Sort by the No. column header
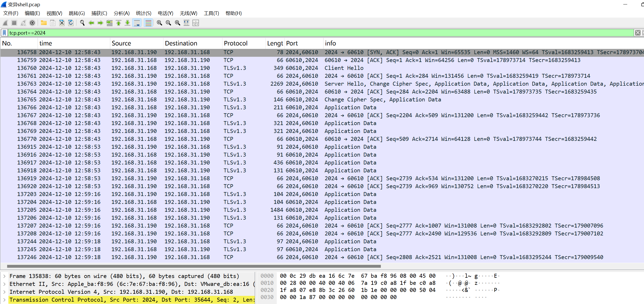 (19, 43)
